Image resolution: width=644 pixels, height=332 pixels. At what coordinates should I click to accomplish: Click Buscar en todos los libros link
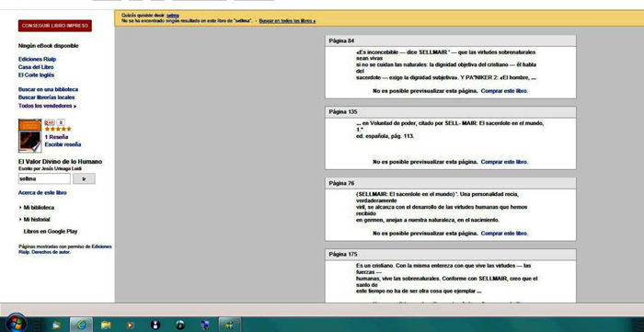(x=287, y=20)
